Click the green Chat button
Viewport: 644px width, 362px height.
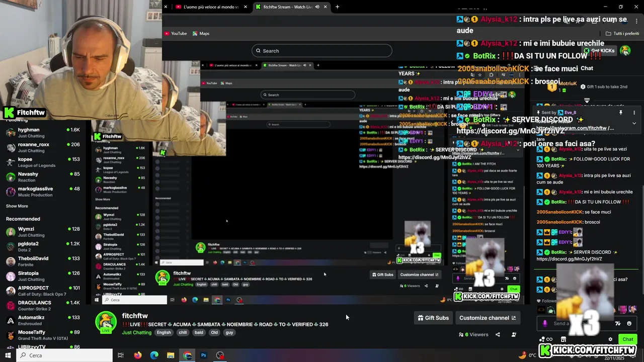[x=627, y=339]
